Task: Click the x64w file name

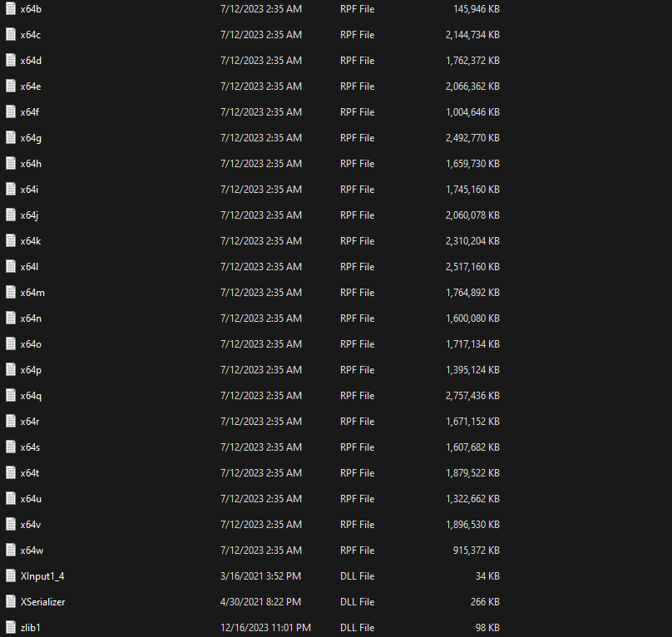Action: coord(32,551)
